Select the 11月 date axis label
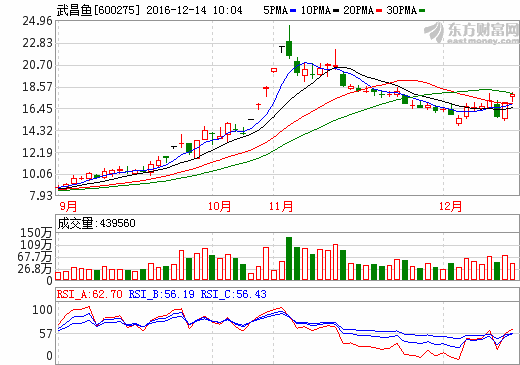The height and width of the screenshot is (365, 520). click(281, 206)
